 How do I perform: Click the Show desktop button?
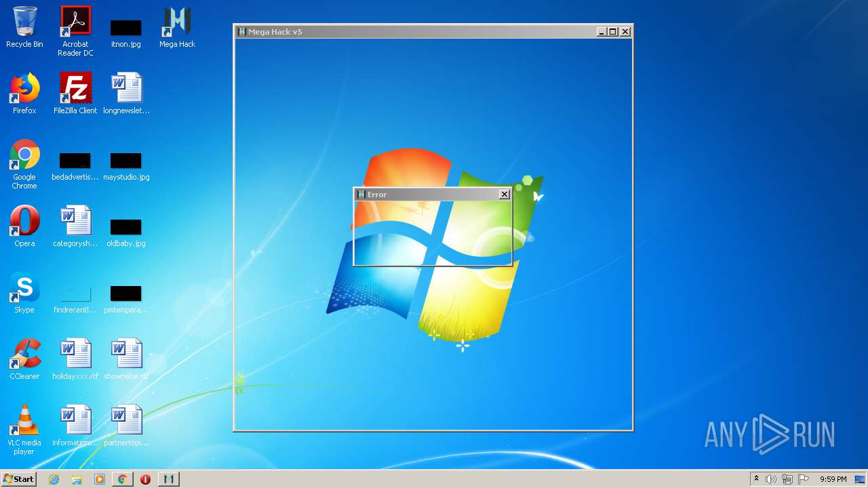(861, 479)
